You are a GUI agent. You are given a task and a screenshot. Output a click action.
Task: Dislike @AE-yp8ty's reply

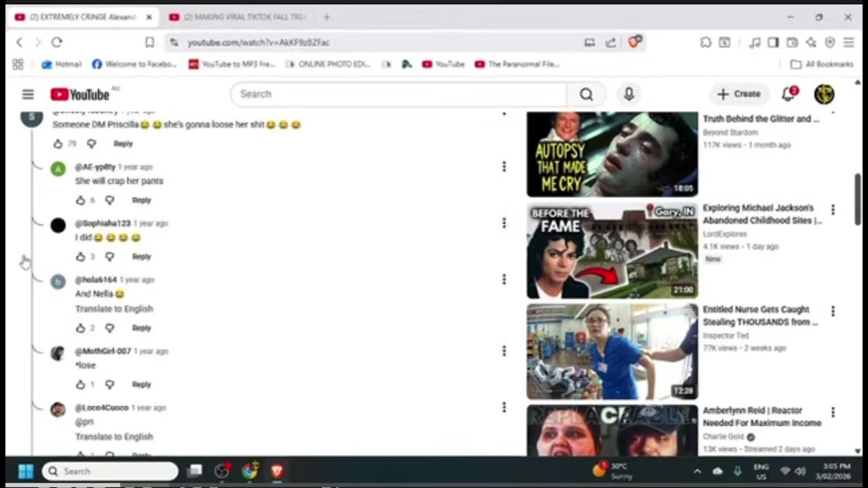pyautogui.click(x=110, y=200)
